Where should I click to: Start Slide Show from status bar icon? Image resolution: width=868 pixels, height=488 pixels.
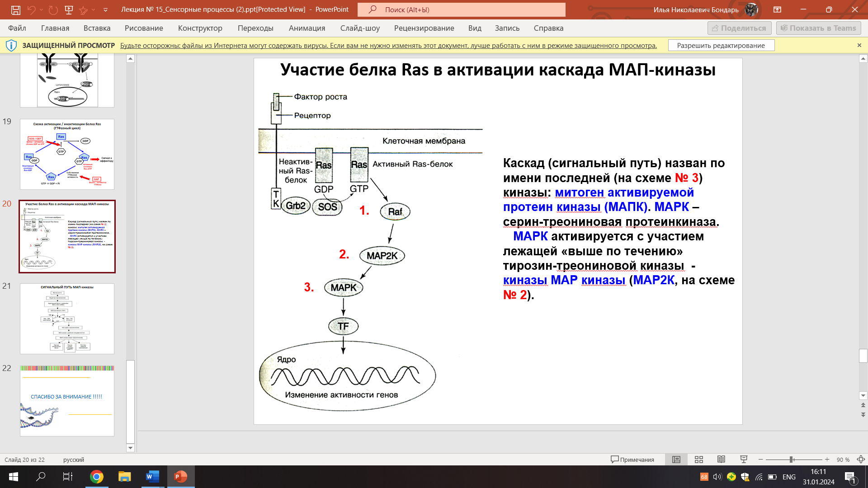coord(744,460)
